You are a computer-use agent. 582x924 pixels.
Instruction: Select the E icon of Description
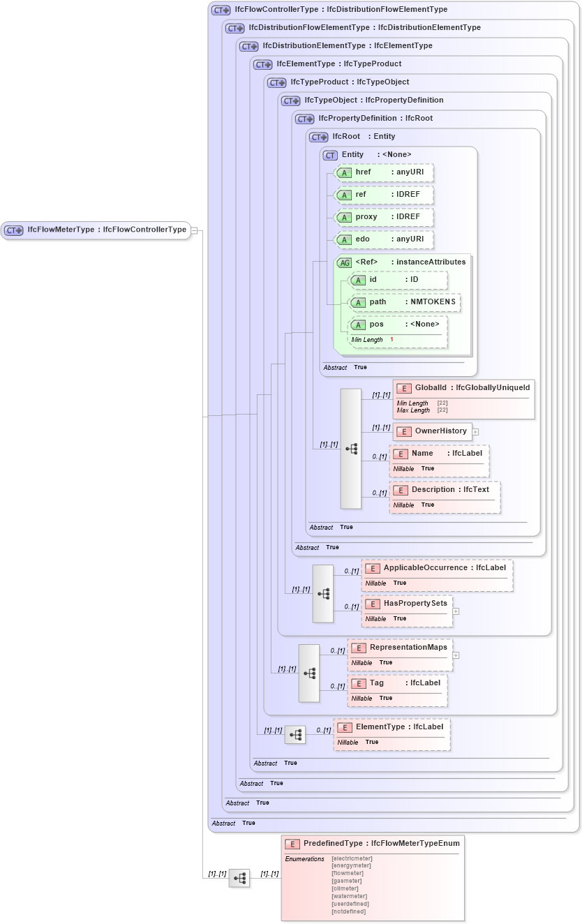coord(401,489)
